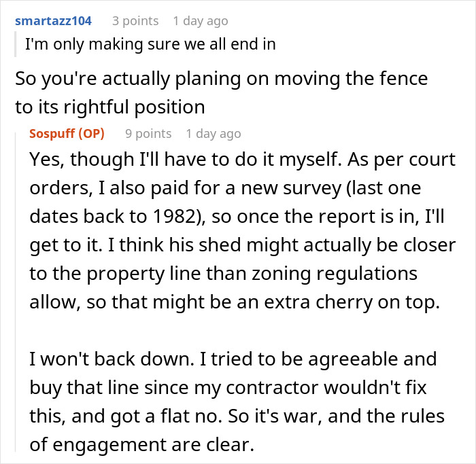Click the "3 points" score label
The width and height of the screenshot is (476, 464).
coord(135,20)
